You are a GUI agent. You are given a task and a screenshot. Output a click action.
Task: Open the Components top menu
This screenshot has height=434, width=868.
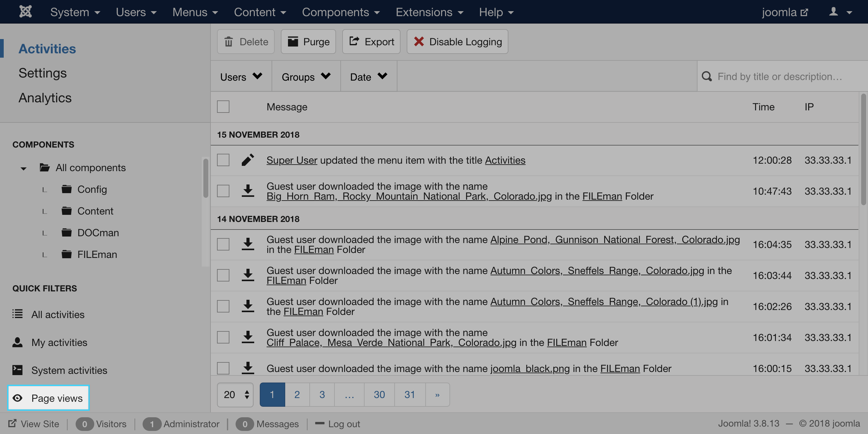(341, 12)
